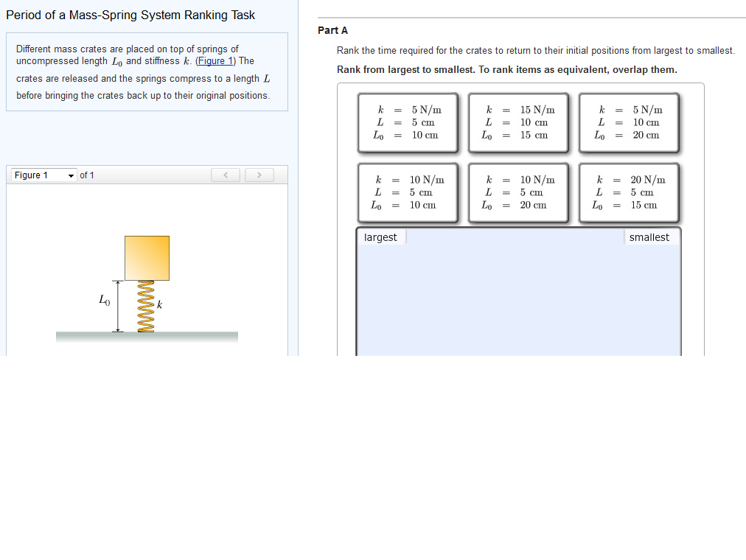Click the next figure arrow icon
This screenshot has width=746, height=560.
[x=259, y=175]
